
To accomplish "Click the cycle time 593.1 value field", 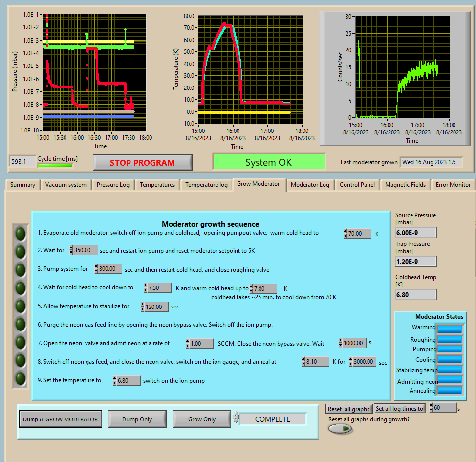I will click(22, 162).
